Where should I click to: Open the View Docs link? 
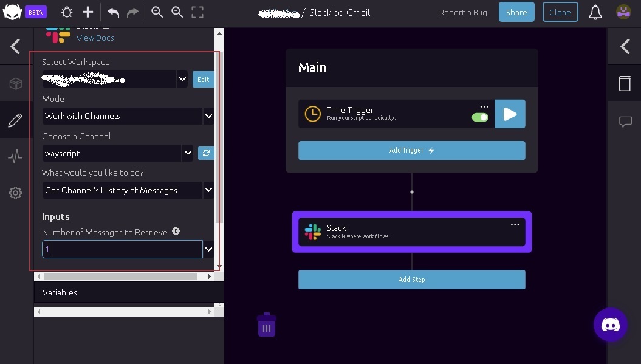point(95,38)
